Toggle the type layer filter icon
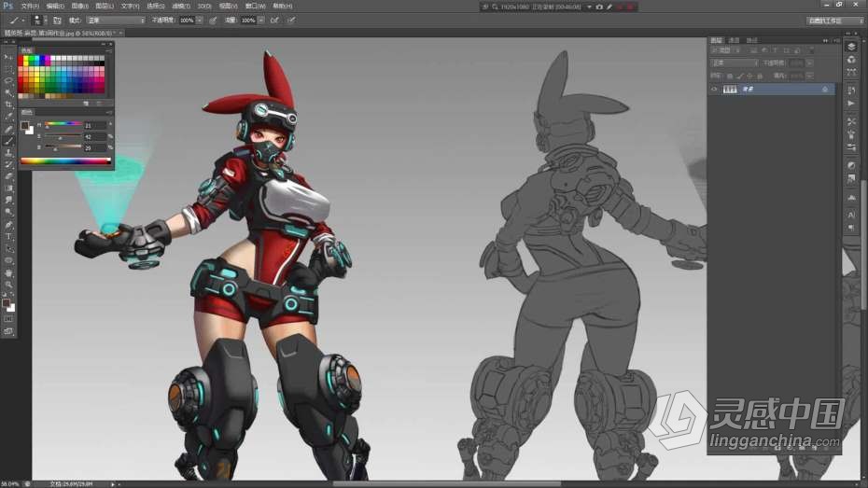The height and width of the screenshot is (488, 868). 775,50
